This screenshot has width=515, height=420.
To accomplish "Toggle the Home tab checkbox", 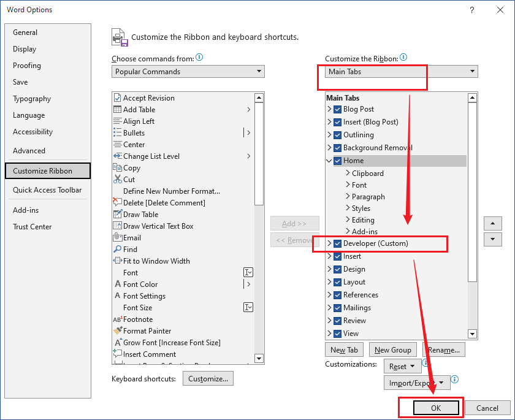I will pyautogui.click(x=337, y=161).
